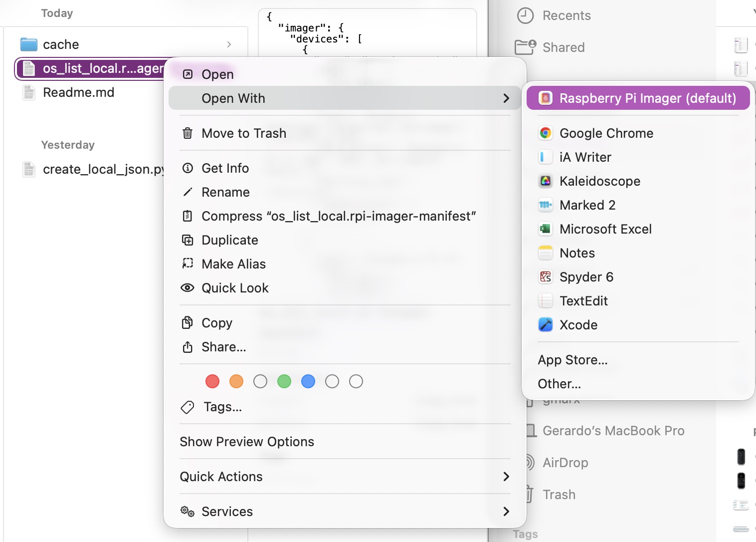Click the iA Writer app icon
Viewport: 756px width, 542px height.
[x=546, y=157]
